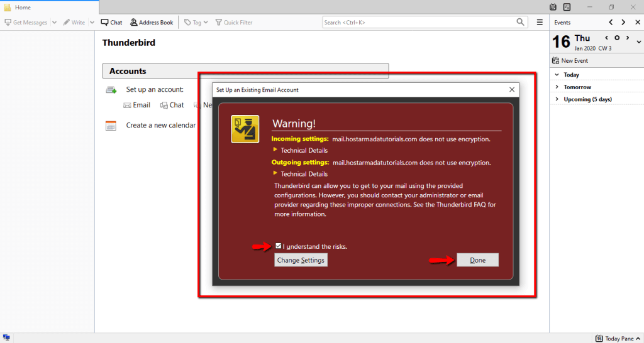Open the Calendar tab icon
The height and width of the screenshot is (343, 644).
[x=553, y=7]
